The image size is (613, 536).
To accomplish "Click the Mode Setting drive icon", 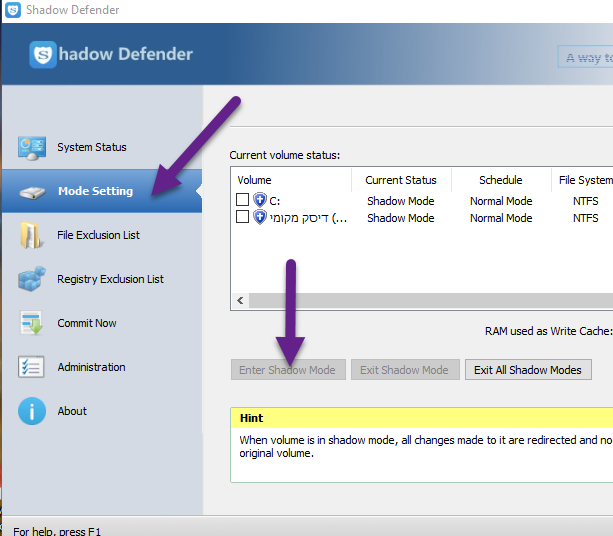I will 32,192.
